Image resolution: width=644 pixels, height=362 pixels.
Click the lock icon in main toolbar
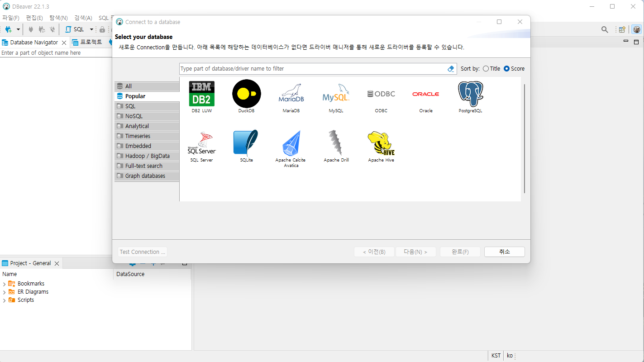(x=102, y=29)
